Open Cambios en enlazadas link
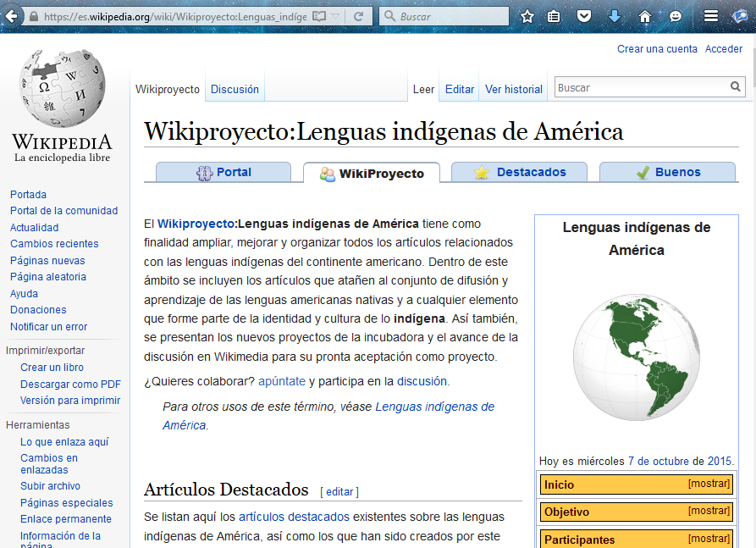 pyautogui.click(x=49, y=463)
